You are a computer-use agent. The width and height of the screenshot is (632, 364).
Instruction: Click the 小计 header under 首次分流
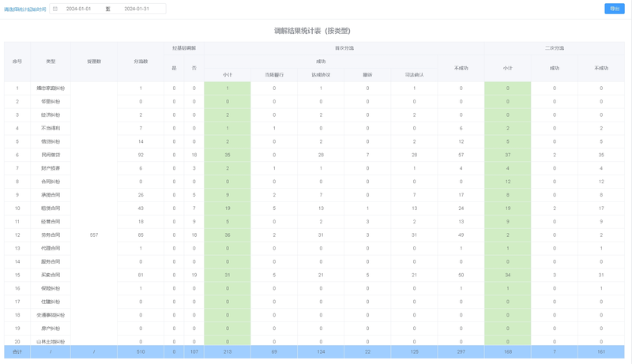pyautogui.click(x=228, y=75)
